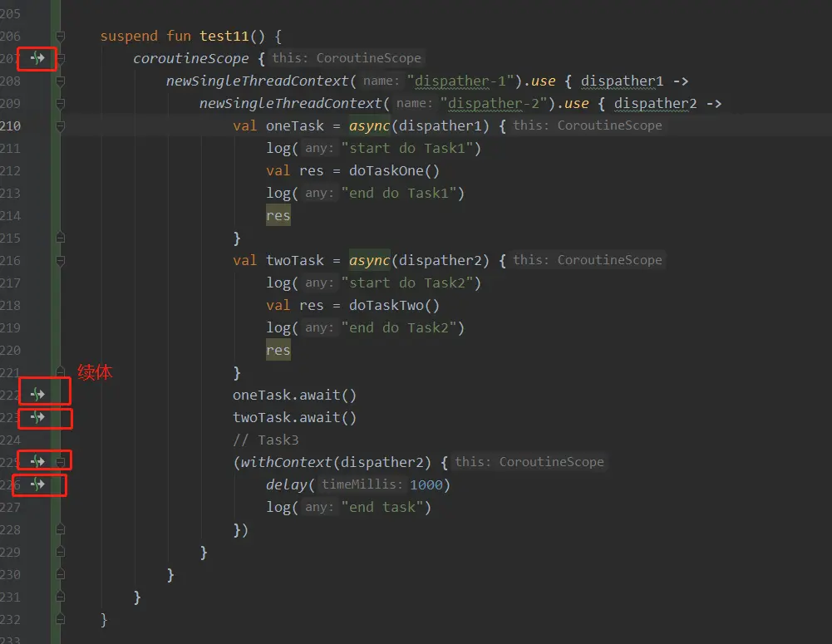Image resolution: width=832 pixels, height=644 pixels.
Task: Collapse the withContext block at line 225
Action: click(x=61, y=461)
